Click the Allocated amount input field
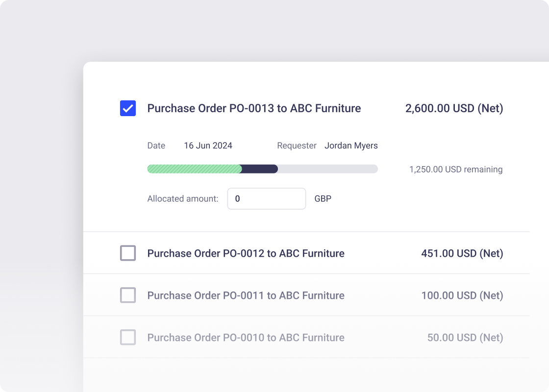 pyautogui.click(x=266, y=199)
